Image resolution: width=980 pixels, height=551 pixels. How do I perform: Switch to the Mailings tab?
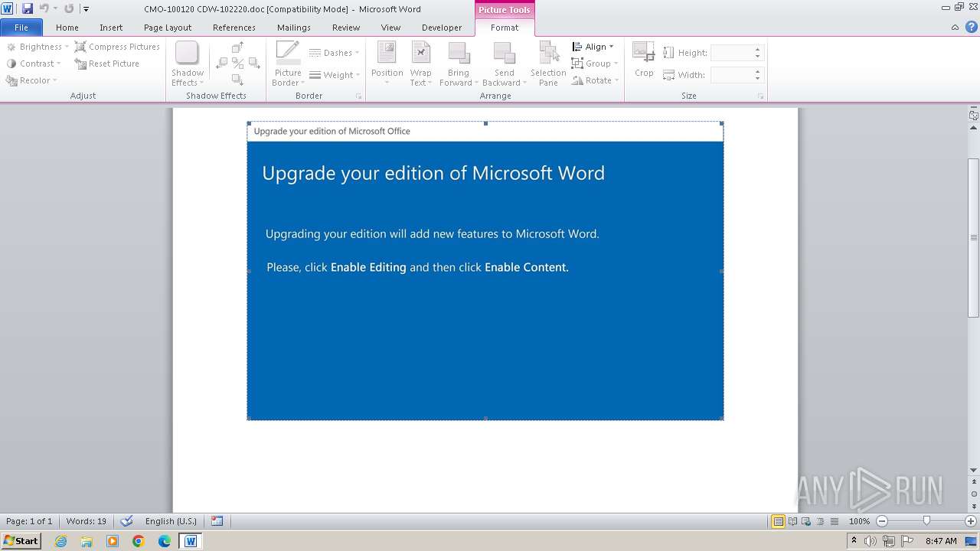coord(294,28)
